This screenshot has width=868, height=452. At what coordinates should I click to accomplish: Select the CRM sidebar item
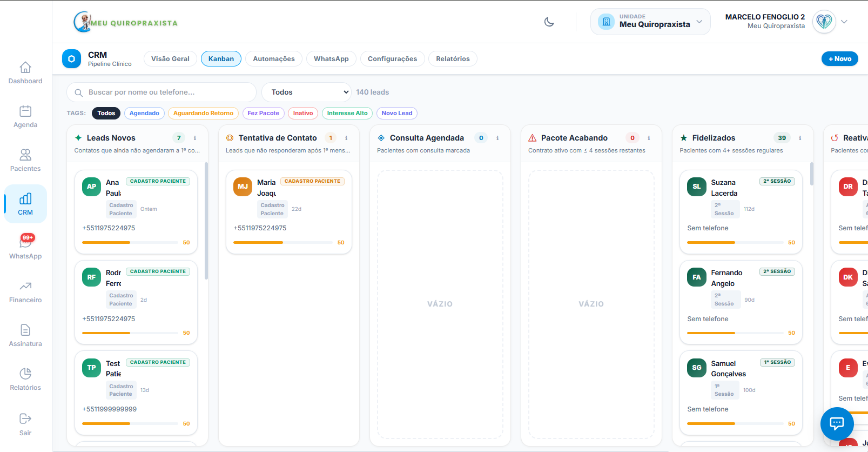25,204
